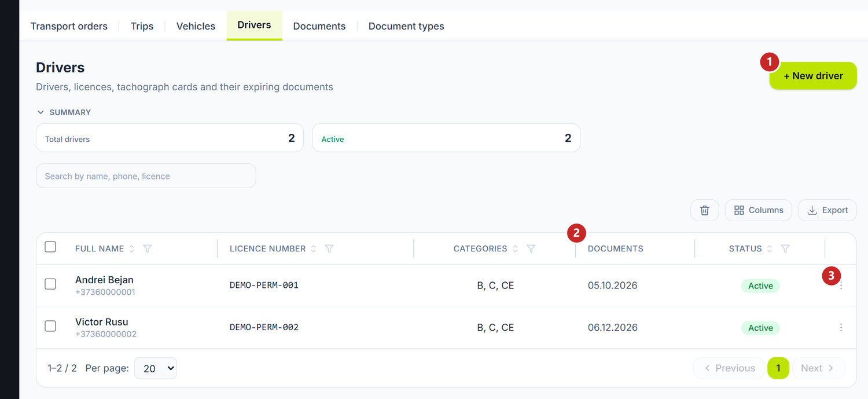Click the Next page button
This screenshot has width=868, height=399.
click(818, 368)
